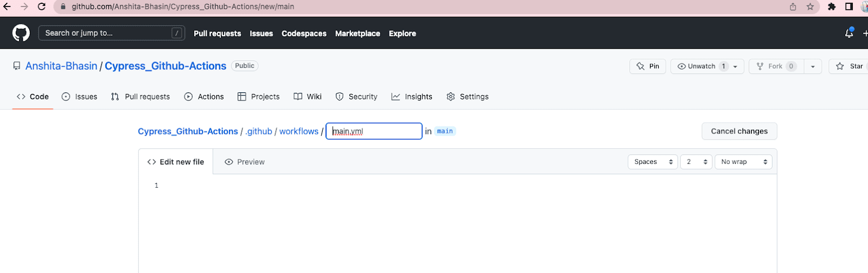Click the .github breadcrumb link
The height and width of the screenshot is (273, 868).
click(259, 131)
